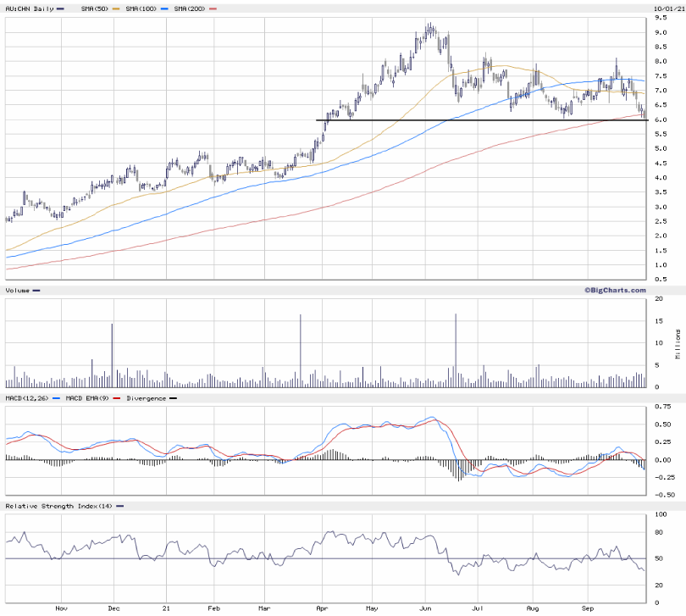
Task: Select the Jun marker on the time axis
Action: [x=427, y=608]
